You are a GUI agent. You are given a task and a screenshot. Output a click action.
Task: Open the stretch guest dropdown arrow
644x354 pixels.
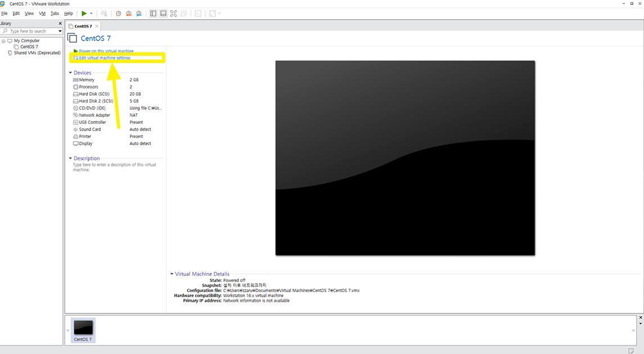pos(220,14)
